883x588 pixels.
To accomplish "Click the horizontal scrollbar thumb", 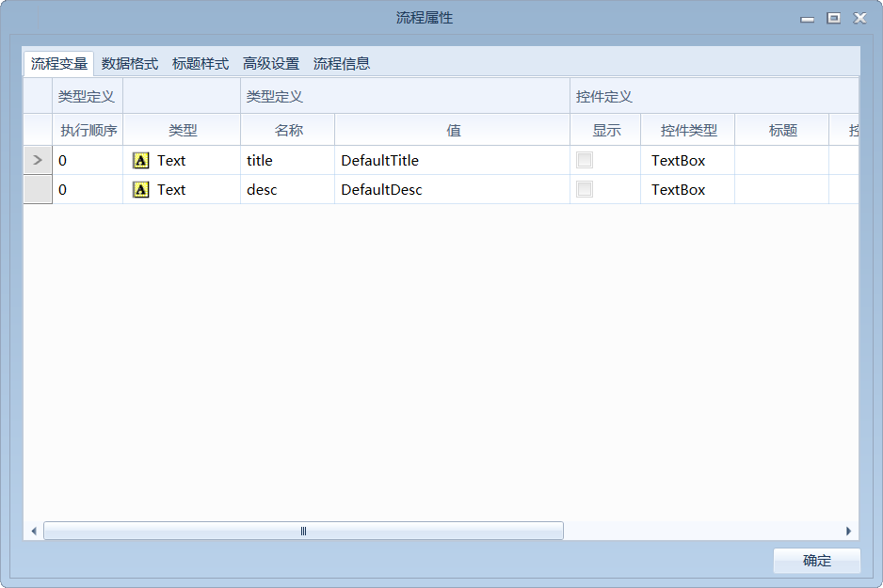I will (303, 532).
